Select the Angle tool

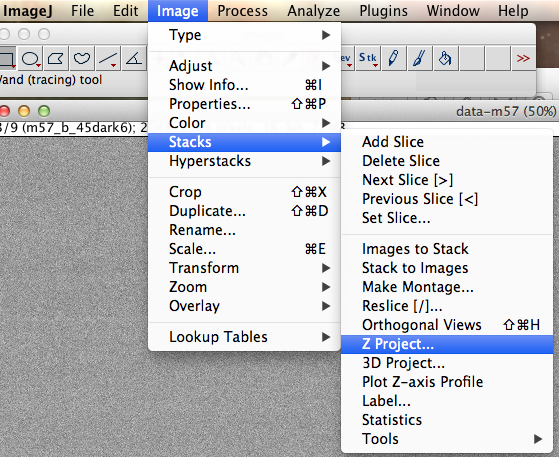(x=134, y=58)
